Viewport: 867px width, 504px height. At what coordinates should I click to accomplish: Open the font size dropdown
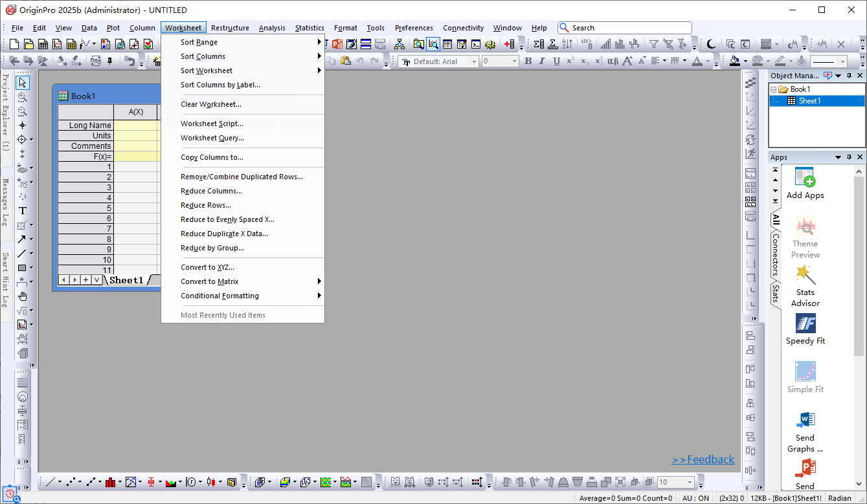pyautogui.click(x=515, y=61)
